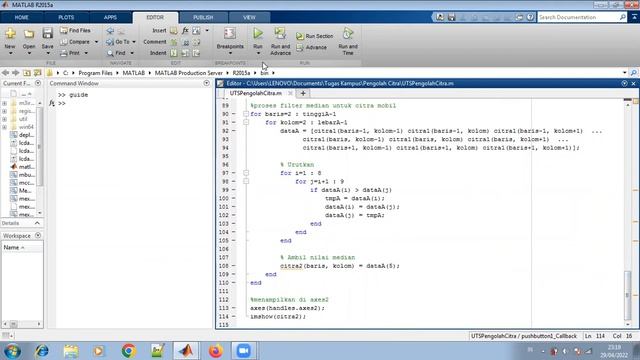Open the Current Folder panel actions menu
The width and height of the screenshot is (640, 360).
pyautogui.click(x=38, y=83)
